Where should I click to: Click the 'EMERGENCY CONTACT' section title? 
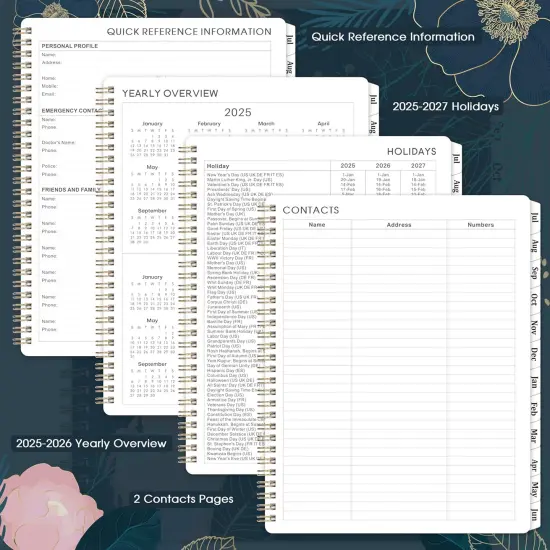pyautogui.click(x=72, y=111)
